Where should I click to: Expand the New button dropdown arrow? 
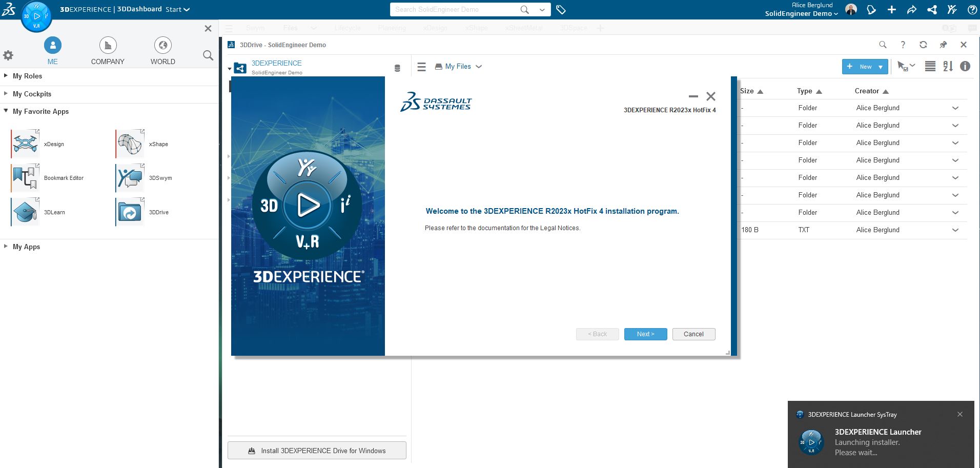click(x=881, y=67)
